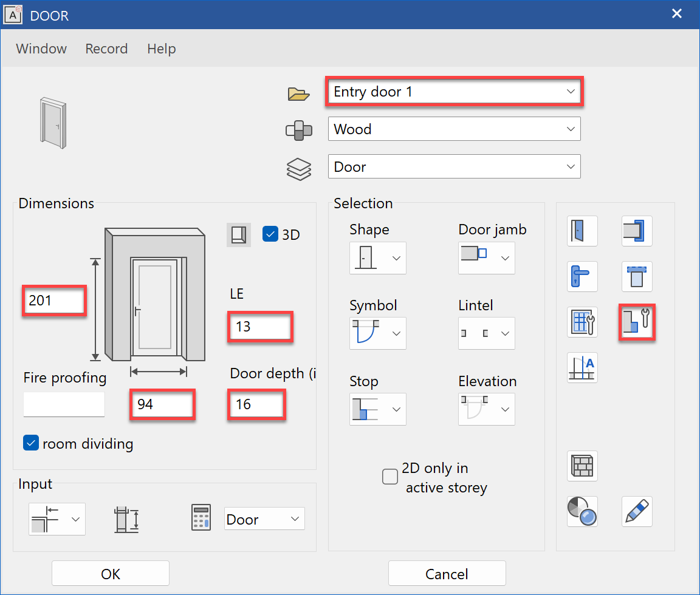Click the calculator icon in Input
The height and width of the screenshot is (595, 700).
[201, 518]
